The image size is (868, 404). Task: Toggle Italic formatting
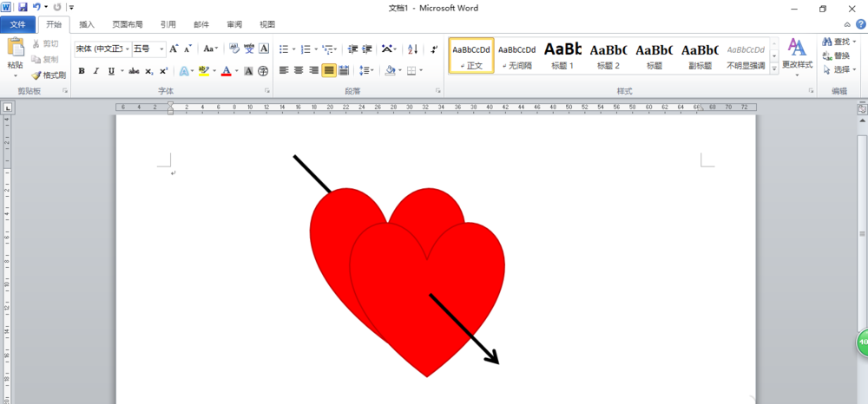tap(96, 71)
